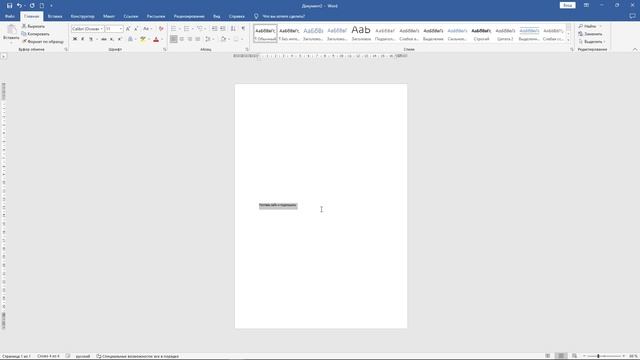Create a numbered list

(x=187, y=29)
